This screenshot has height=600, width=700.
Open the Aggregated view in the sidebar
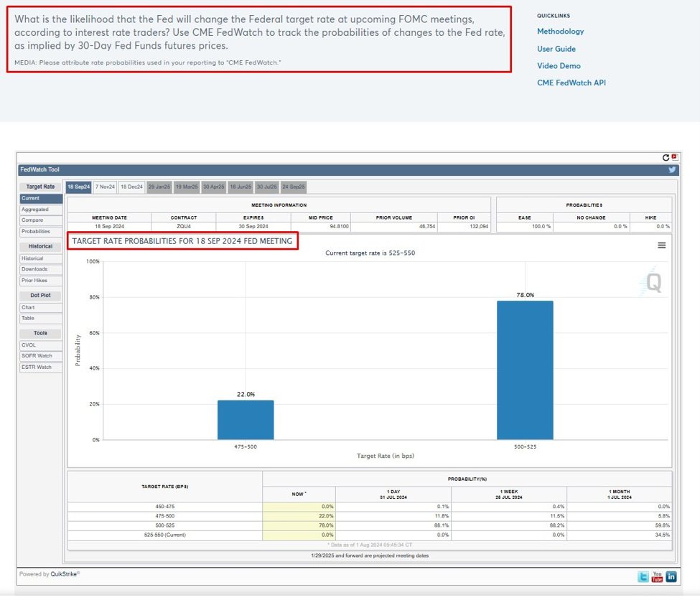(40, 210)
